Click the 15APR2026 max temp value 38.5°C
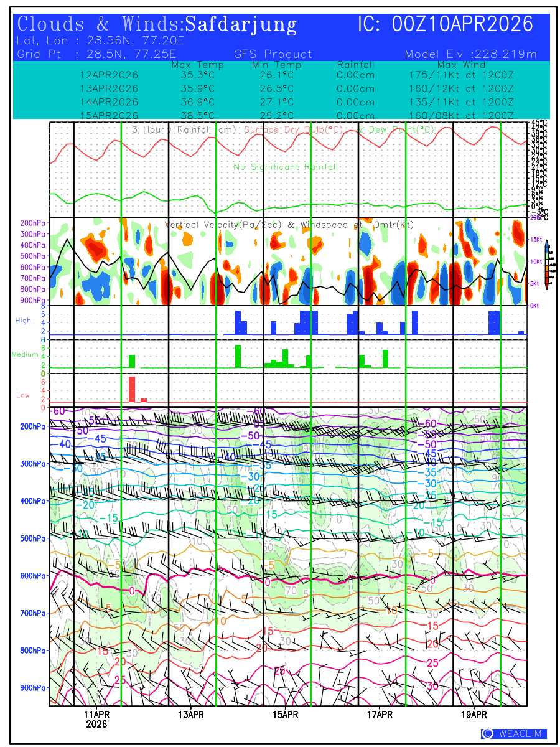The width and height of the screenshot is (560, 747). click(x=197, y=116)
